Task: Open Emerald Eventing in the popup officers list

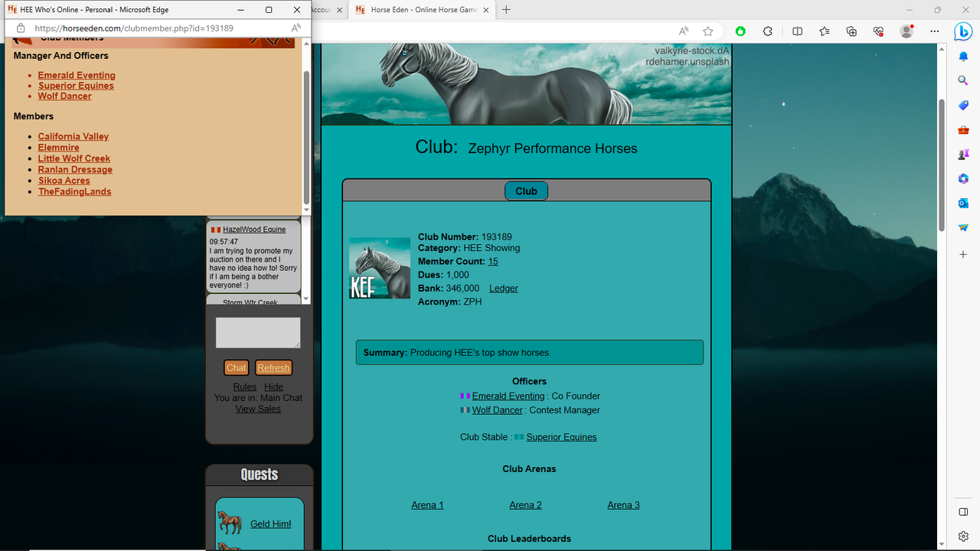Action: pos(77,75)
